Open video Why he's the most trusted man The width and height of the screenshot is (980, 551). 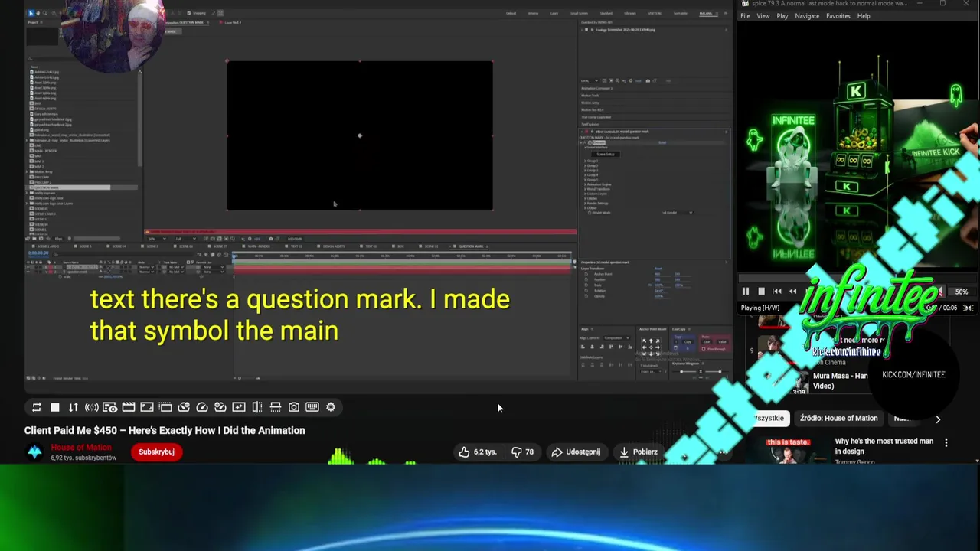pyautogui.click(x=884, y=446)
